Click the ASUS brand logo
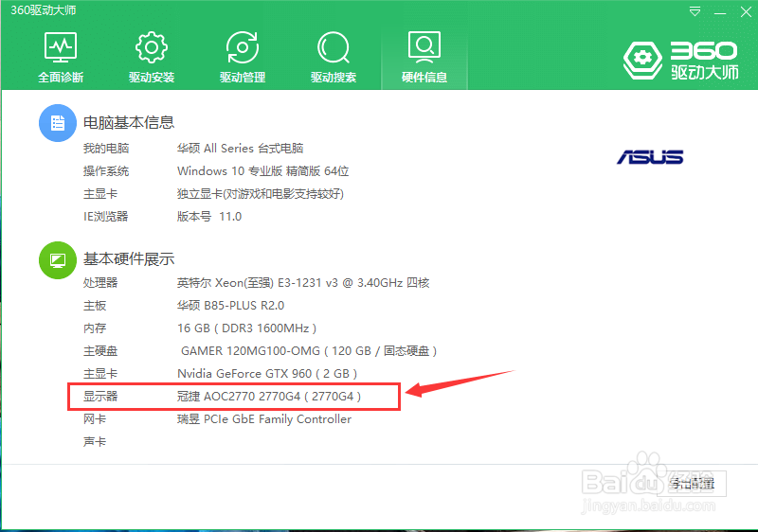The image size is (758, 532). coord(650,157)
